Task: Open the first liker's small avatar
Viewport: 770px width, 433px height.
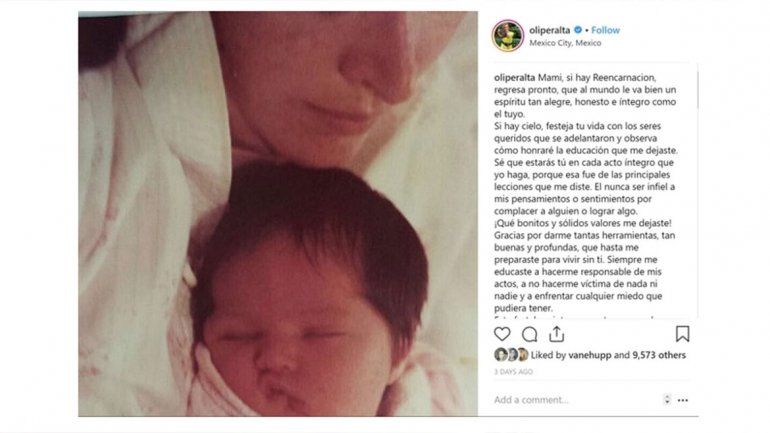Action: click(500, 354)
